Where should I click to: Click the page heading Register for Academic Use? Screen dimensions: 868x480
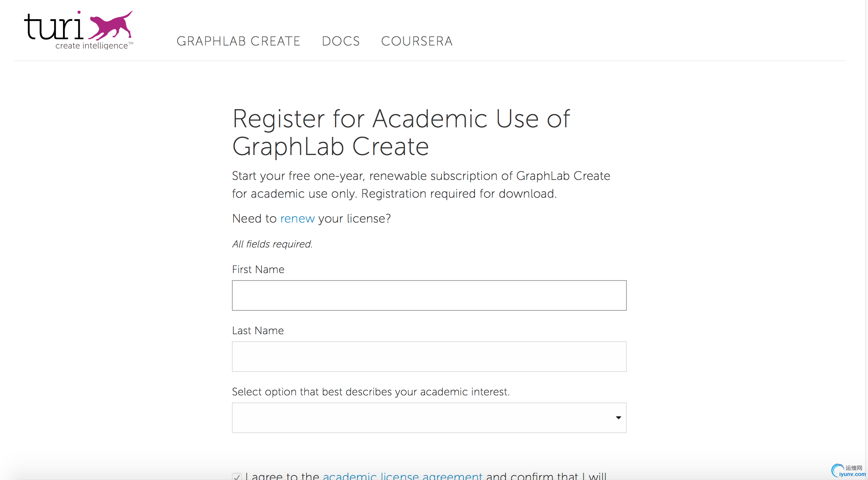click(401, 132)
